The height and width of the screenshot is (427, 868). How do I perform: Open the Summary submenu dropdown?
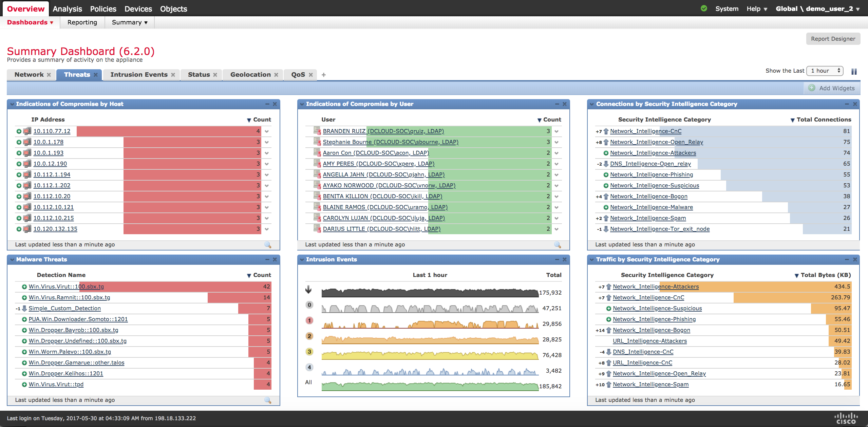pos(130,22)
